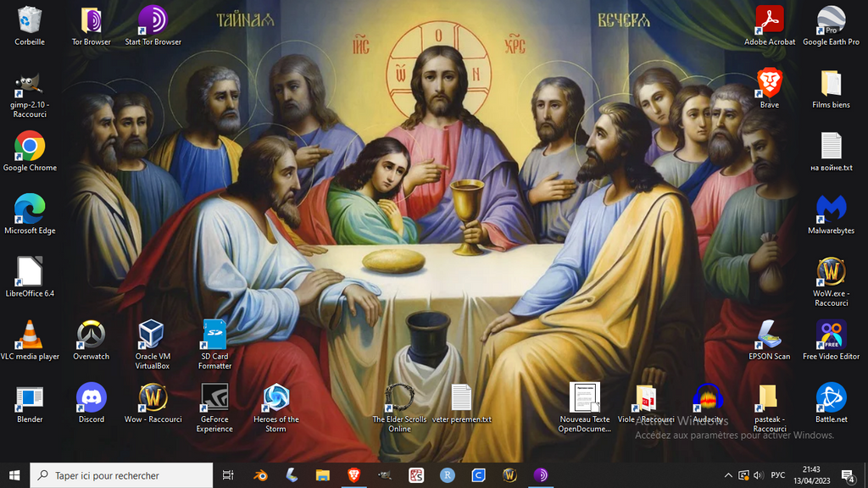Open World of Warcraft from the taskbar
Viewport: 868px width, 488px height.
tap(509, 475)
